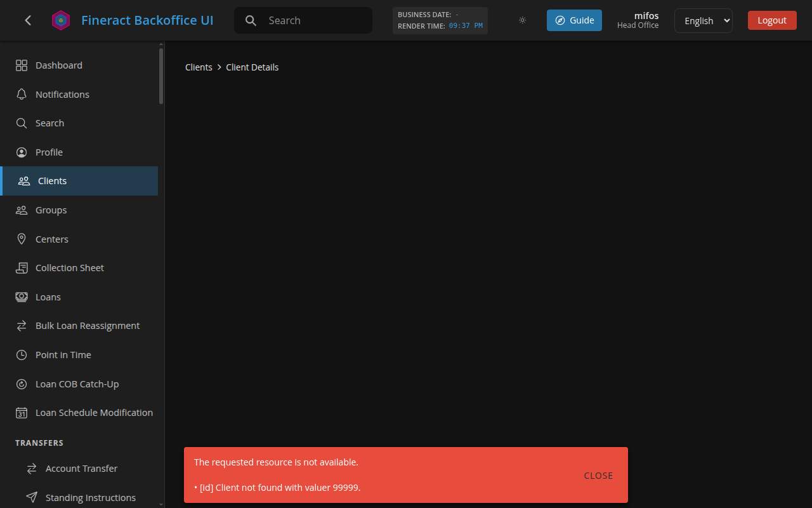
Task: Click the Logout button
Action: (772, 20)
